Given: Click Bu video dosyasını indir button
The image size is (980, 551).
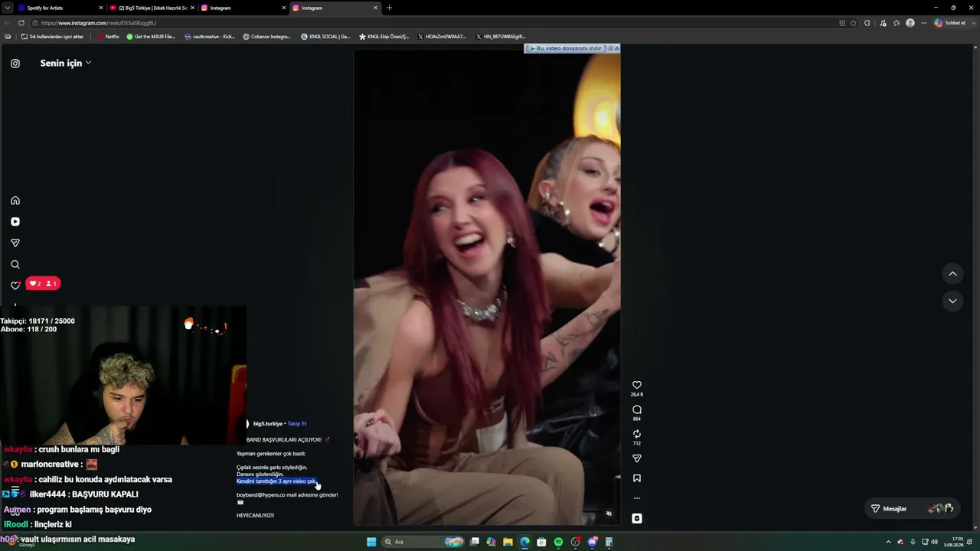Looking at the screenshot, I should (x=565, y=48).
